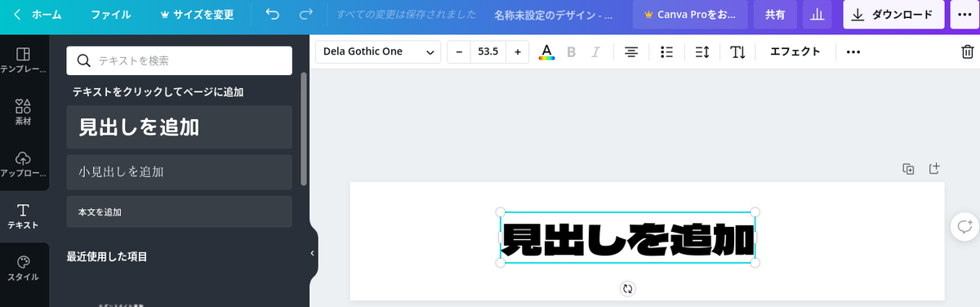Open サイズを変更 resize option
Screen dimensions: 980x307
tap(197, 15)
